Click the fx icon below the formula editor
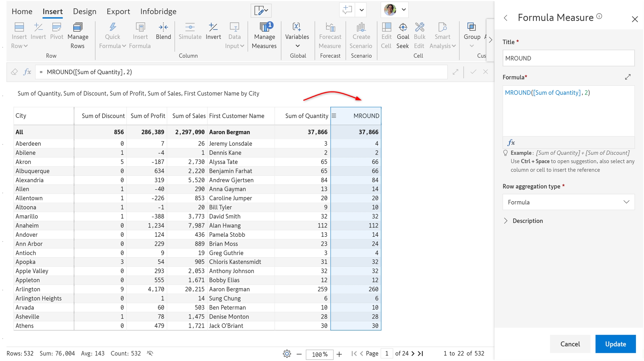Screen dimensions: 644x361 (511, 142)
